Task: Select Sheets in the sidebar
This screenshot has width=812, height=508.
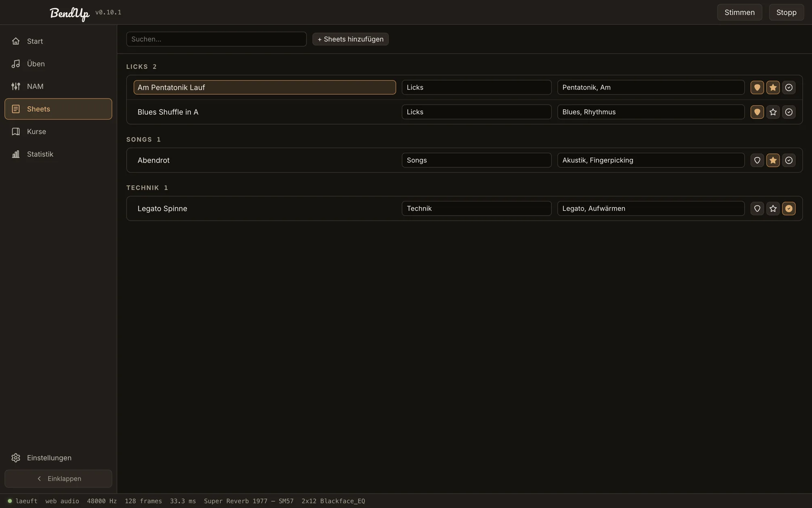Action: 58,109
